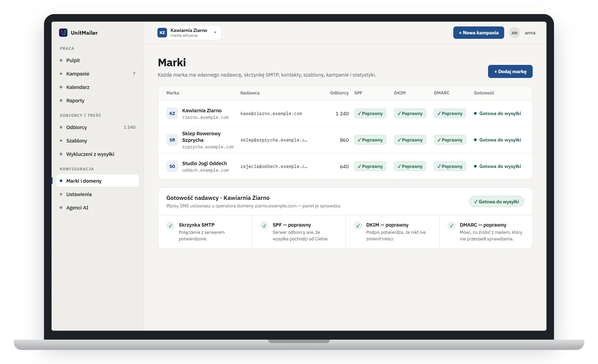Viewport: 598px width, 364px height.
Task: Open Kalendarz in the sidebar
Action: point(98,87)
